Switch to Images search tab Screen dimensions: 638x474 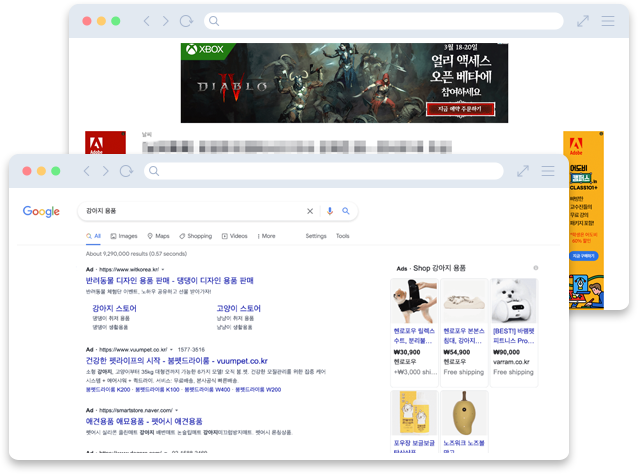124,236
